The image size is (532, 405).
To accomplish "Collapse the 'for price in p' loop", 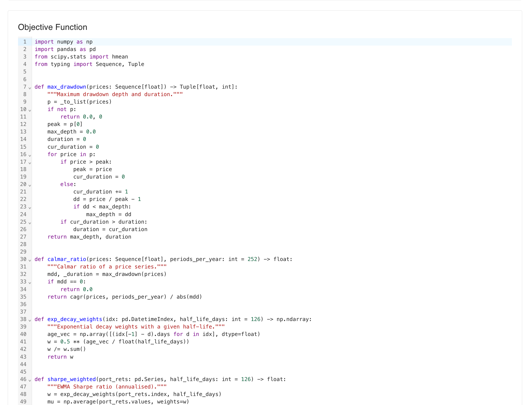I will coord(30,155).
